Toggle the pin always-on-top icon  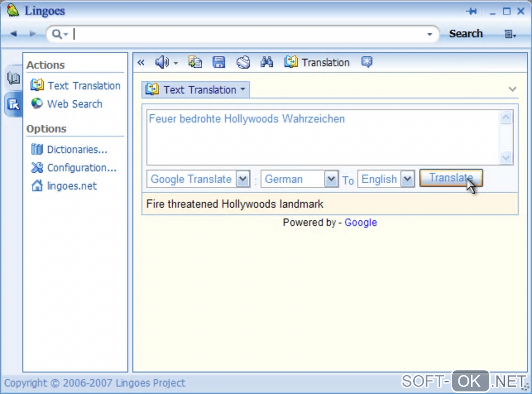click(x=471, y=11)
